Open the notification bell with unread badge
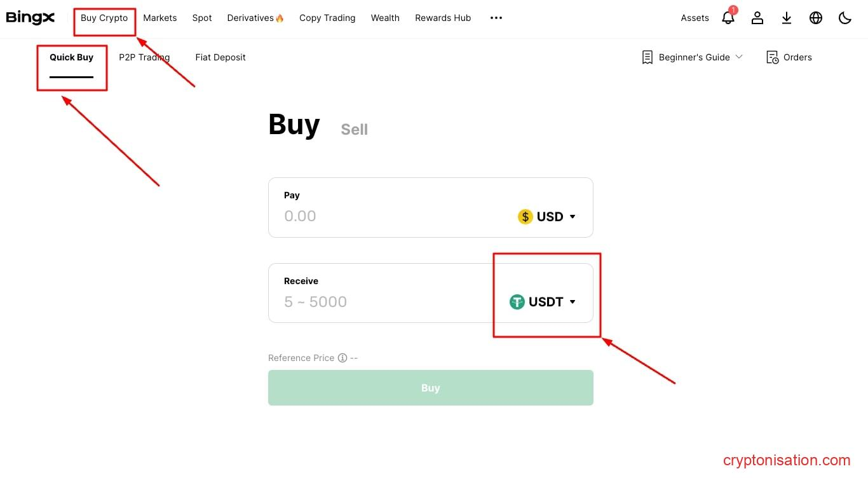The image size is (868, 478). click(x=728, y=18)
